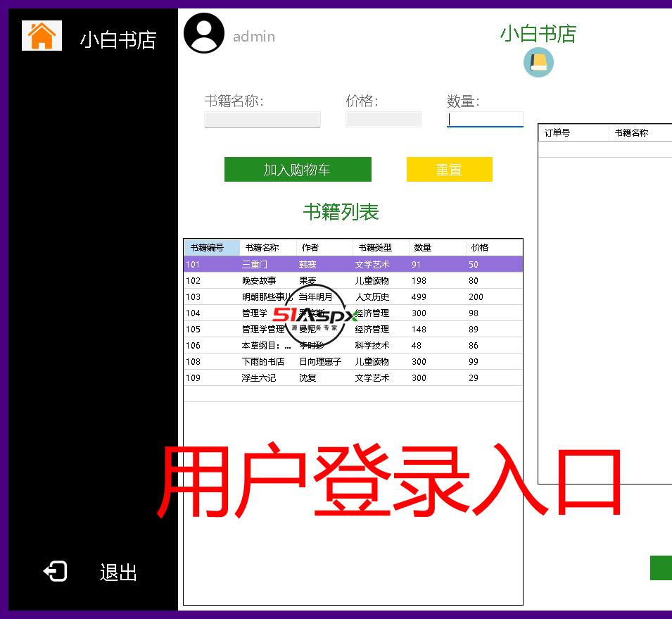Click the logout arrow icon
The height and width of the screenshot is (619, 672).
56,571
